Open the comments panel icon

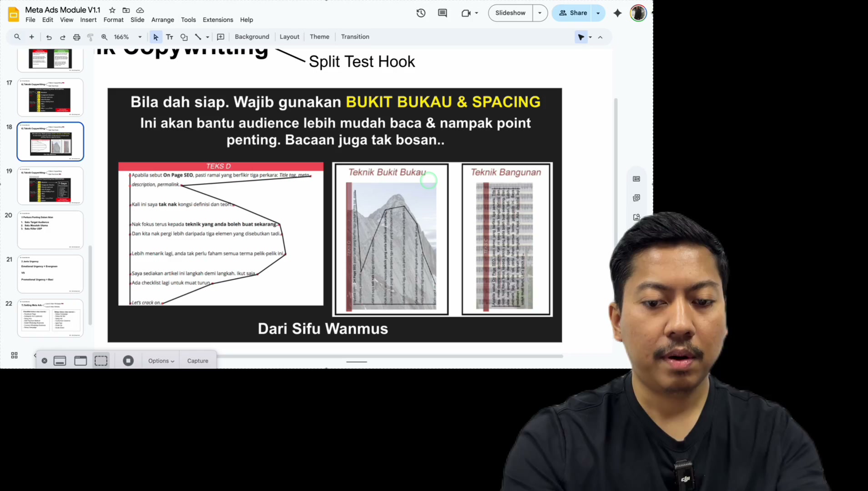pos(442,13)
